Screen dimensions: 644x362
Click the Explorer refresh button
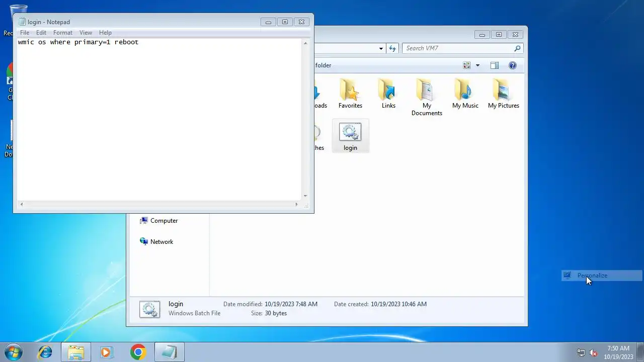[x=393, y=48]
